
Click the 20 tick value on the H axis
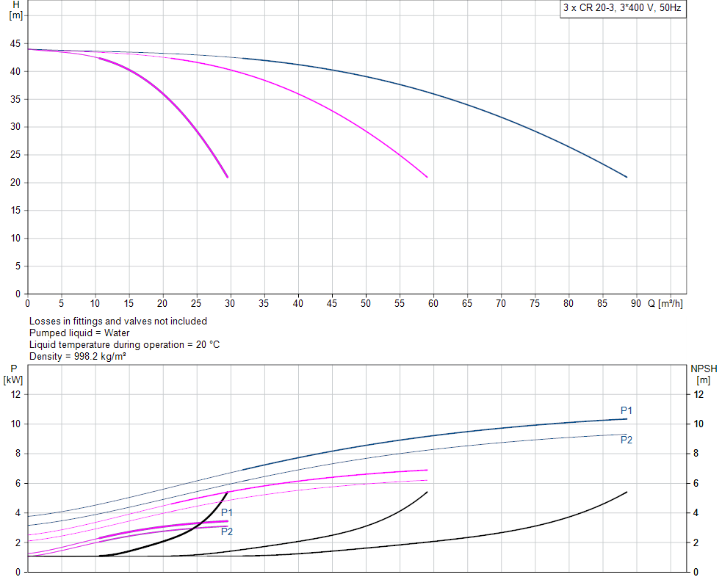tap(15, 183)
